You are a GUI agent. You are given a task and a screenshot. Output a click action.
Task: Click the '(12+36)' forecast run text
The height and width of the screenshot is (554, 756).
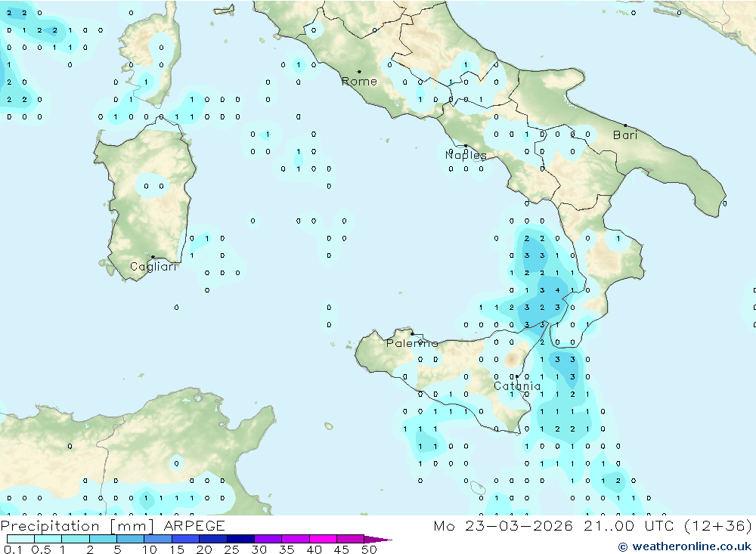(718, 526)
